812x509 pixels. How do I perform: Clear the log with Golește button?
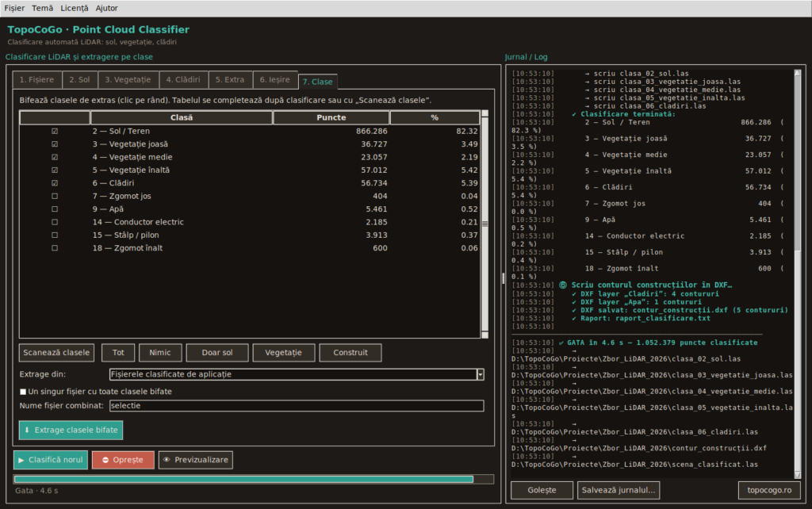[542, 490]
